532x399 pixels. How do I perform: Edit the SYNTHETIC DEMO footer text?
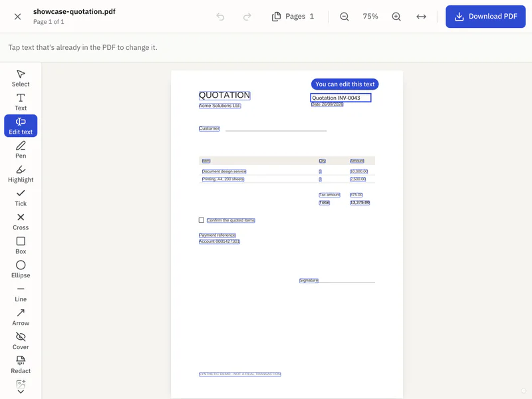[240, 374]
